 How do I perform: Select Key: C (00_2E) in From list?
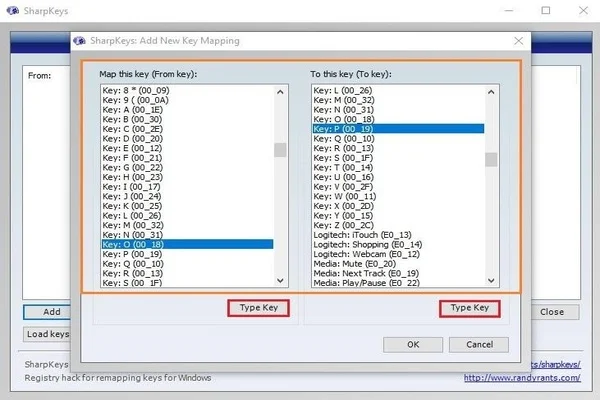click(x=188, y=129)
